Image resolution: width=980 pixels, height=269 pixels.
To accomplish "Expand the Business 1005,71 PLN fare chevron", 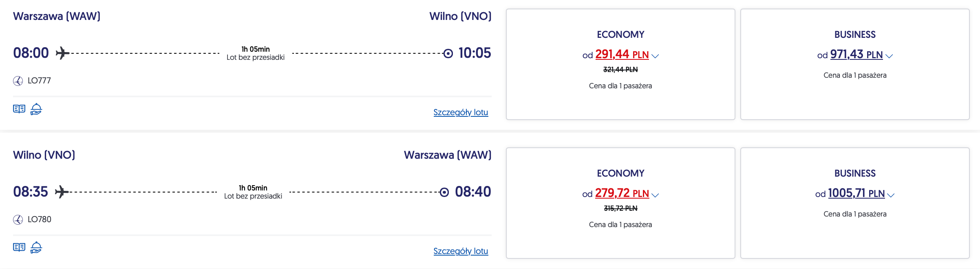I will tap(891, 195).
